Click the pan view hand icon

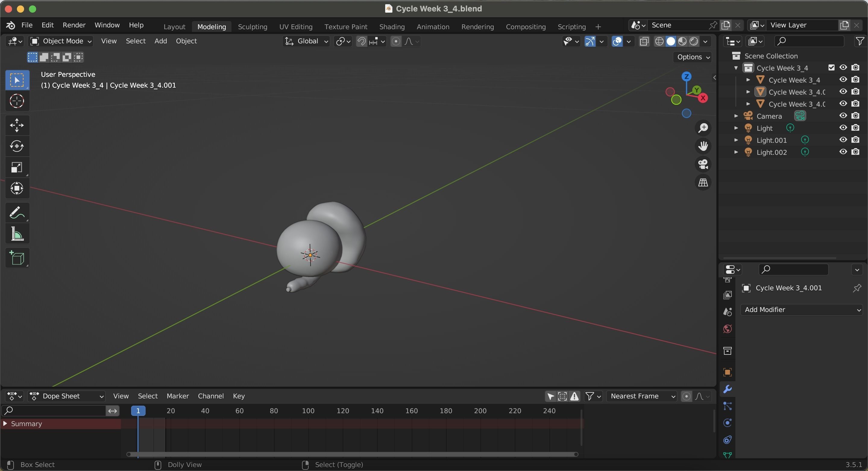[x=703, y=146]
